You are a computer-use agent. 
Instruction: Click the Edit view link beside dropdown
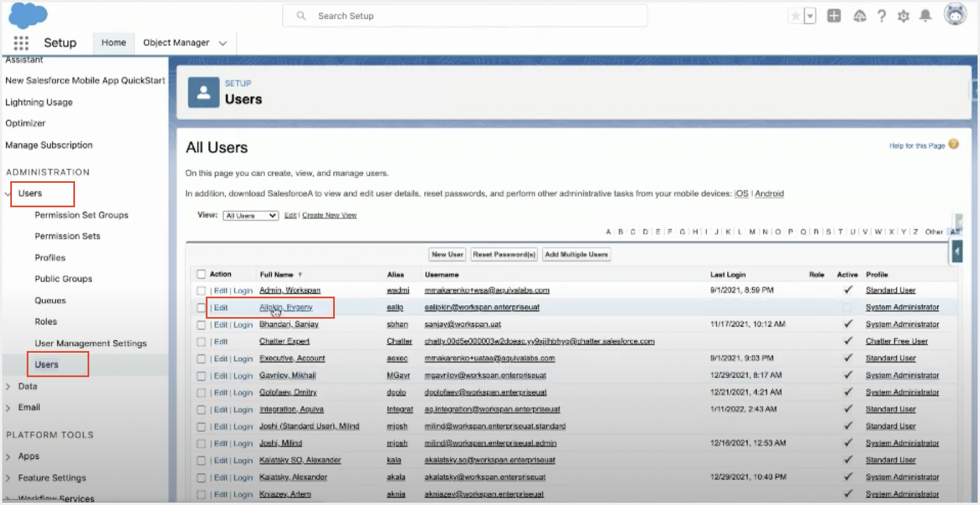pos(290,215)
